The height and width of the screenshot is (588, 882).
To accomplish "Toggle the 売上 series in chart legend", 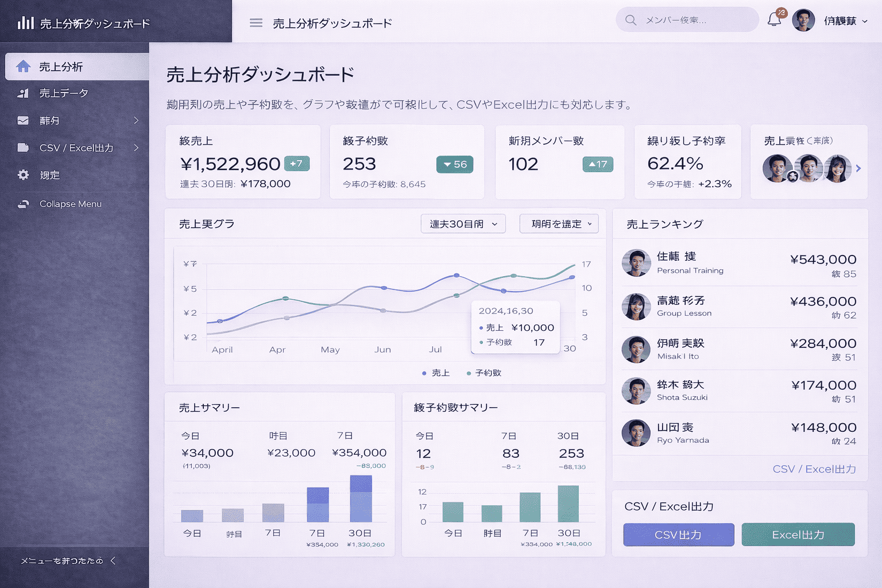I will pos(436,373).
